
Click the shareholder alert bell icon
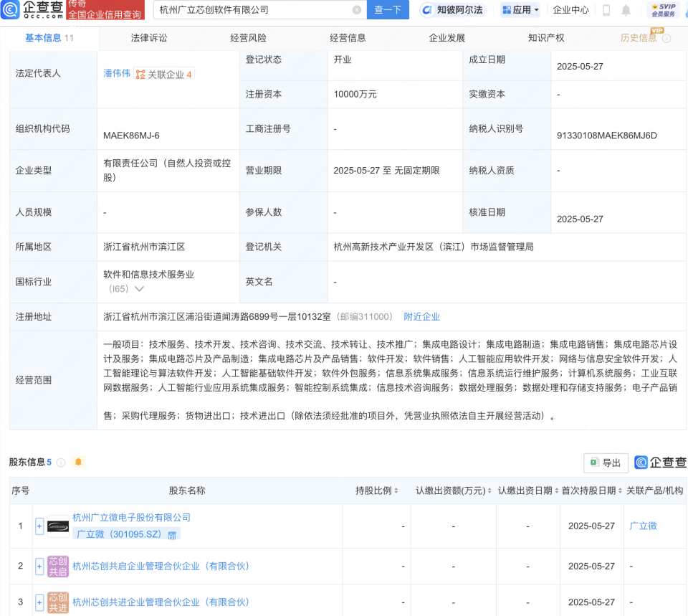[79, 462]
